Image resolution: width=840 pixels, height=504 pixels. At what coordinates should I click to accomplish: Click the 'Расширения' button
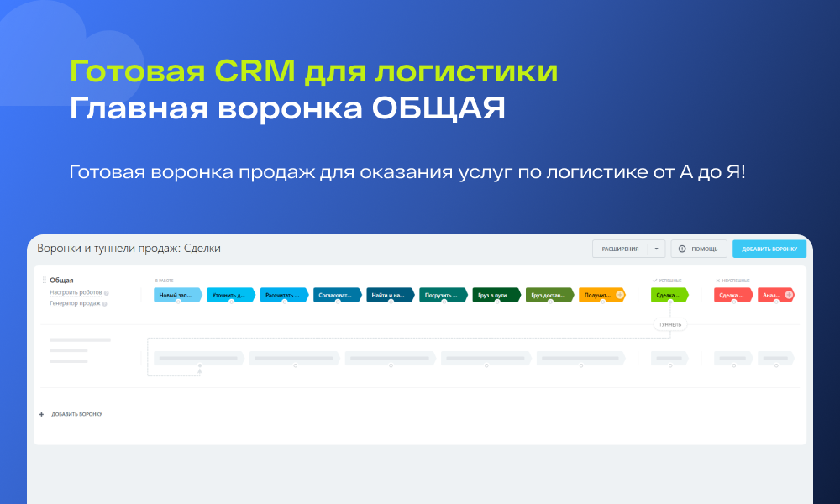tap(620, 249)
